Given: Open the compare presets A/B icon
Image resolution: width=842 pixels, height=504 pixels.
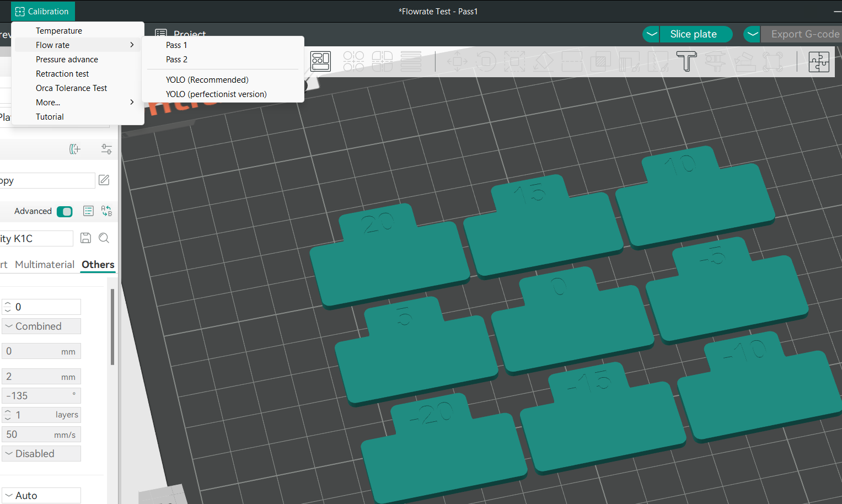Looking at the screenshot, I should tap(106, 211).
